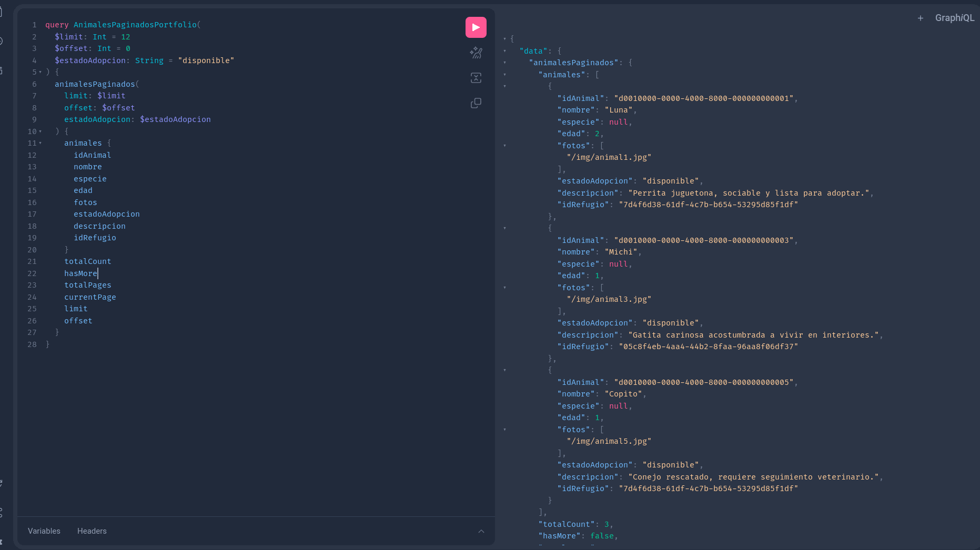980x550 pixels.
Task: Fold the "fotos" array of Luna
Action: (505, 146)
